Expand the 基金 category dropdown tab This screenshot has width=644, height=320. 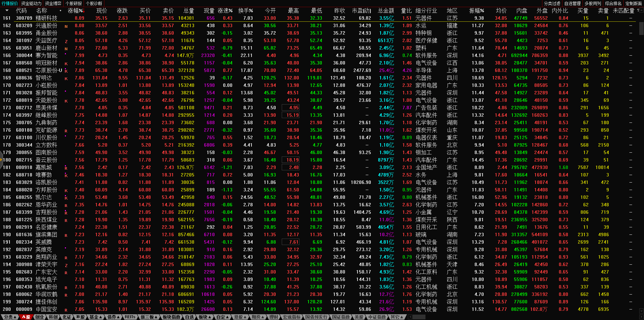point(95,317)
